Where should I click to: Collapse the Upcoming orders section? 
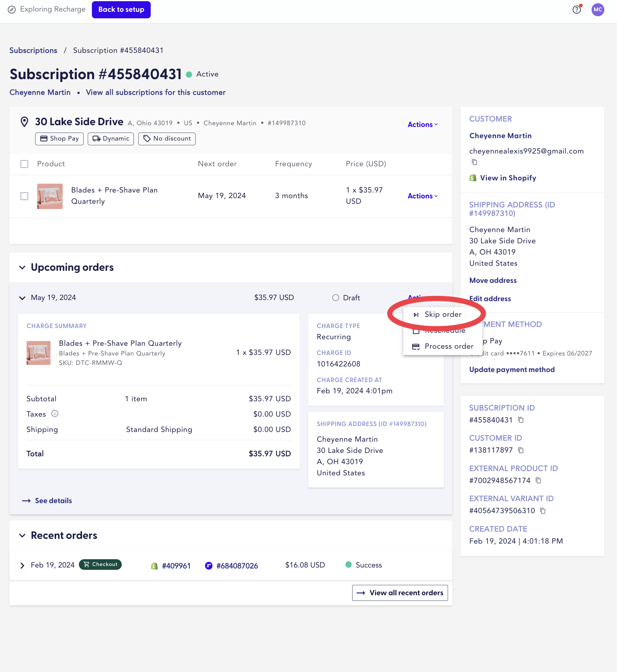click(22, 267)
